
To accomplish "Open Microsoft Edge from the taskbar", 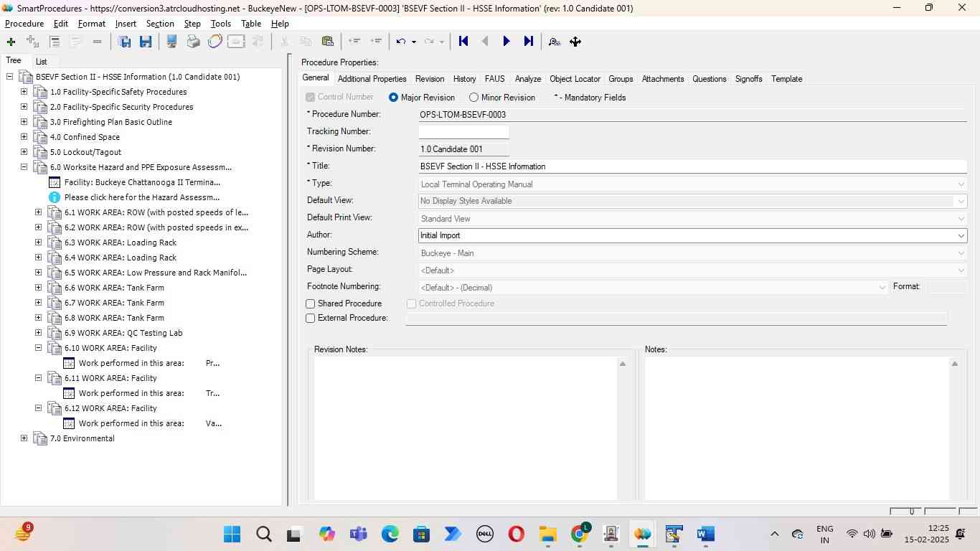I will point(390,534).
